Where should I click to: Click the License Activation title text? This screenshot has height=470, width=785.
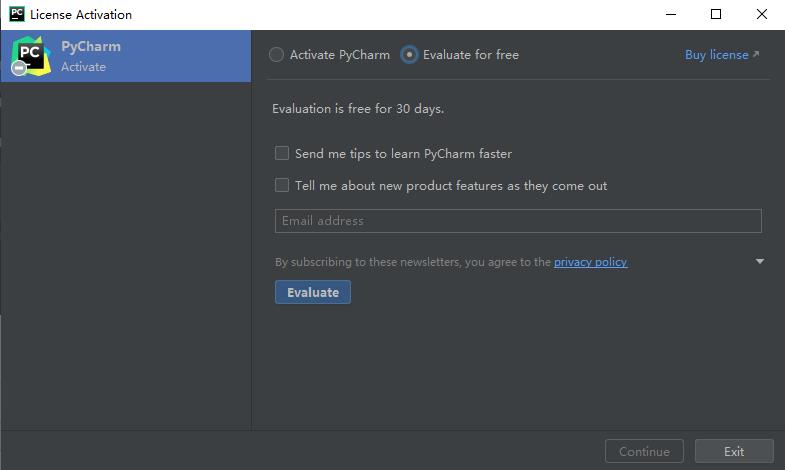click(81, 15)
